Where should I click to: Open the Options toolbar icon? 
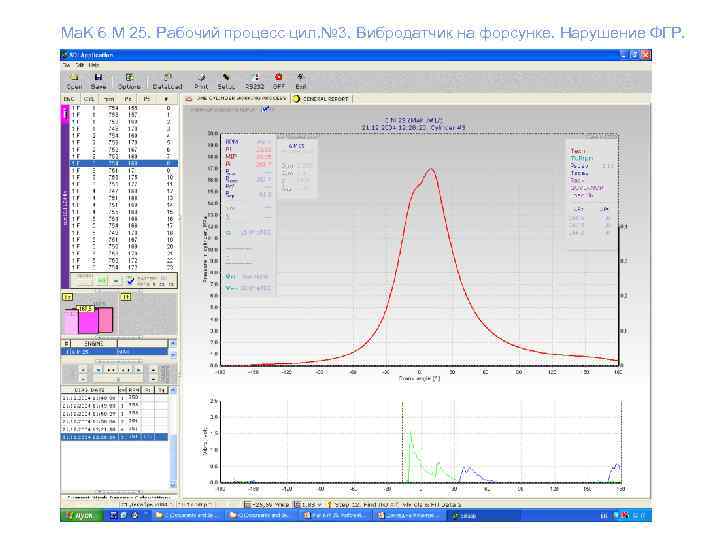[x=130, y=77]
